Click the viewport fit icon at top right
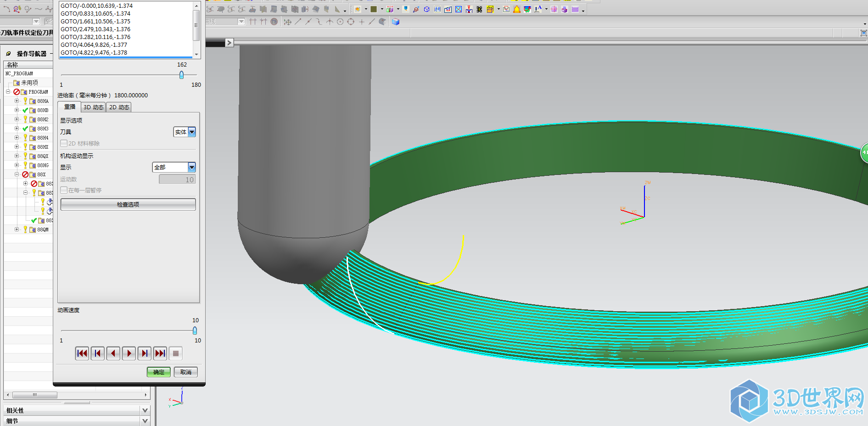Screen dimensions: 868x426 point(863,33)
